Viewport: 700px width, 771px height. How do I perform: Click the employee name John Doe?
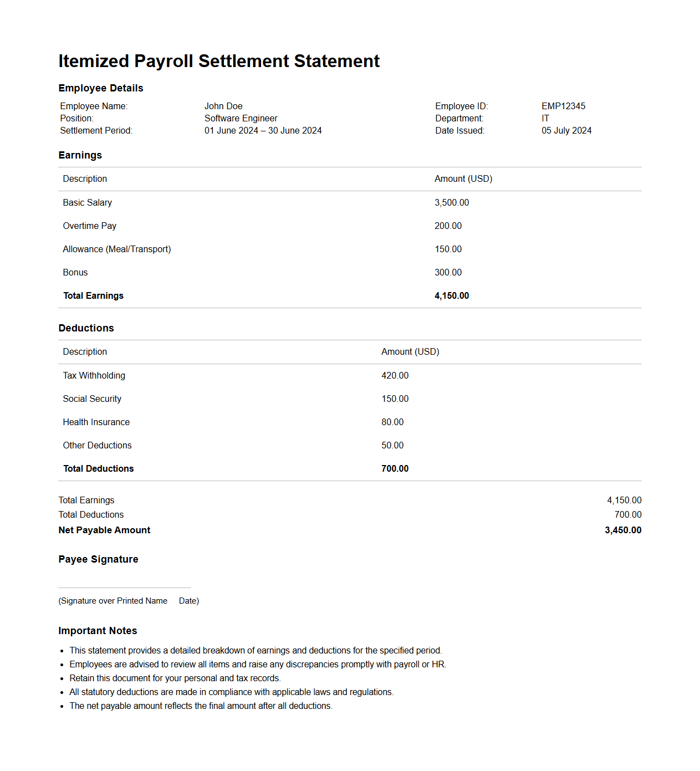point(223,106)
